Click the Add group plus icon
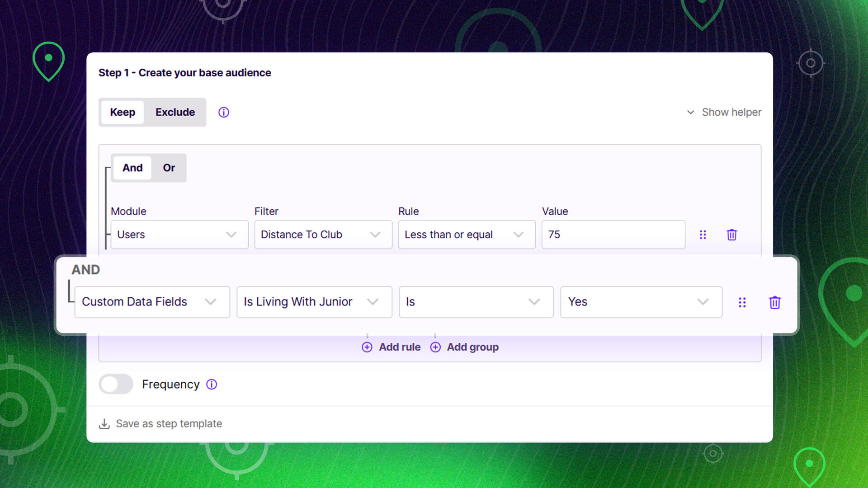Image resolution: width=868 pixels, height=488 pixels. tap(435, 347)
